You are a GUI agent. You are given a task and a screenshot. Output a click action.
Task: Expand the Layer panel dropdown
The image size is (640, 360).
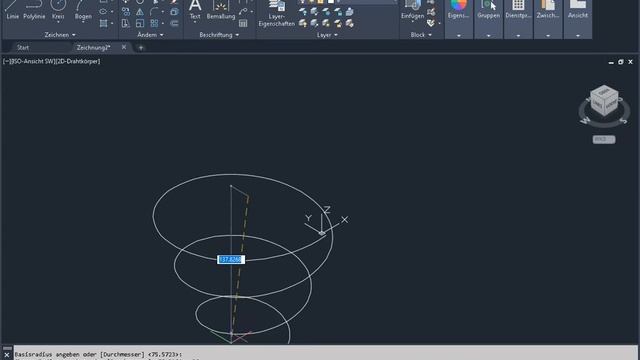[x=336, y=35]
